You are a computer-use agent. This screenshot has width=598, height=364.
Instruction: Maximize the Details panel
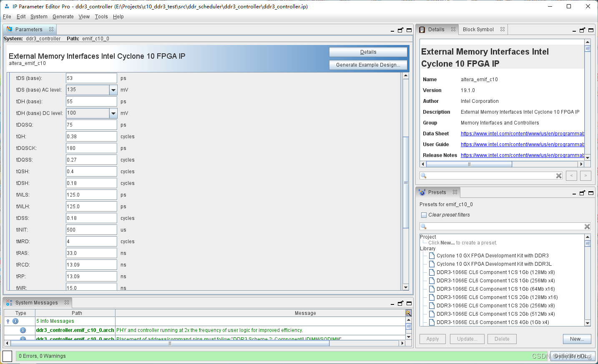click(x=591, y=30)
